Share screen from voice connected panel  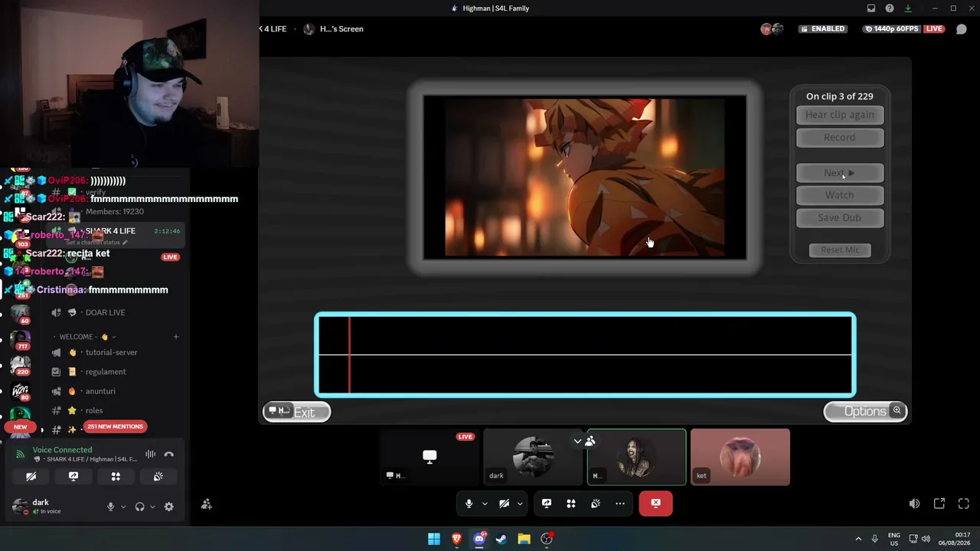73,477
